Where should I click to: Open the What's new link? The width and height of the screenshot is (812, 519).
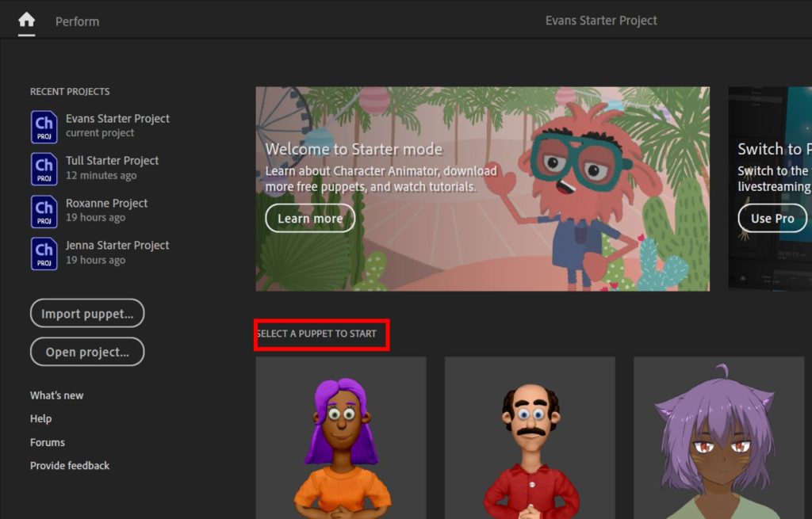tap(56, 395)
